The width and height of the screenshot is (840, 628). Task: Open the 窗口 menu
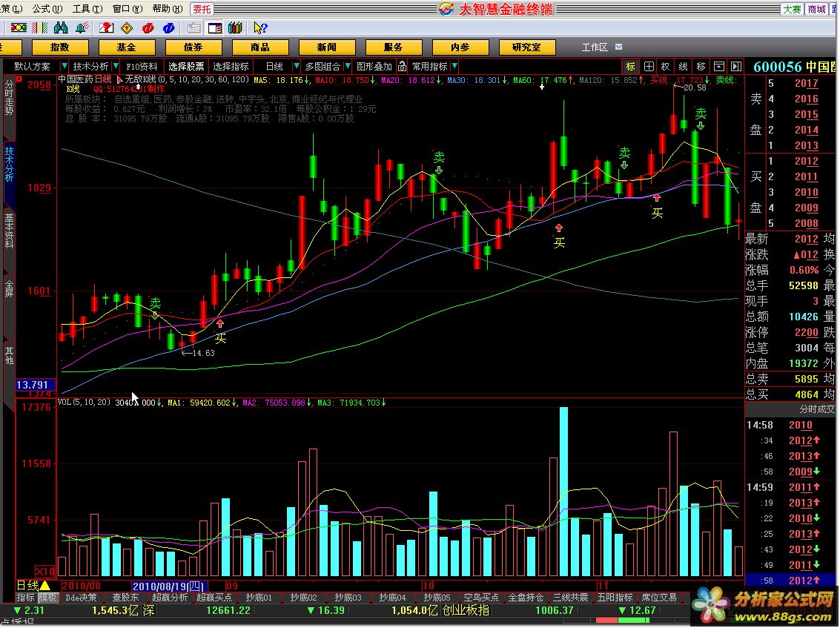click(128, 9)
